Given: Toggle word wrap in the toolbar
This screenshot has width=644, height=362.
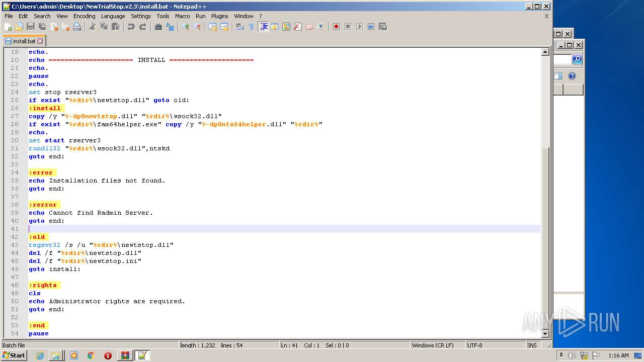Looking at the screenshot, I should click(x=240, y=27).
